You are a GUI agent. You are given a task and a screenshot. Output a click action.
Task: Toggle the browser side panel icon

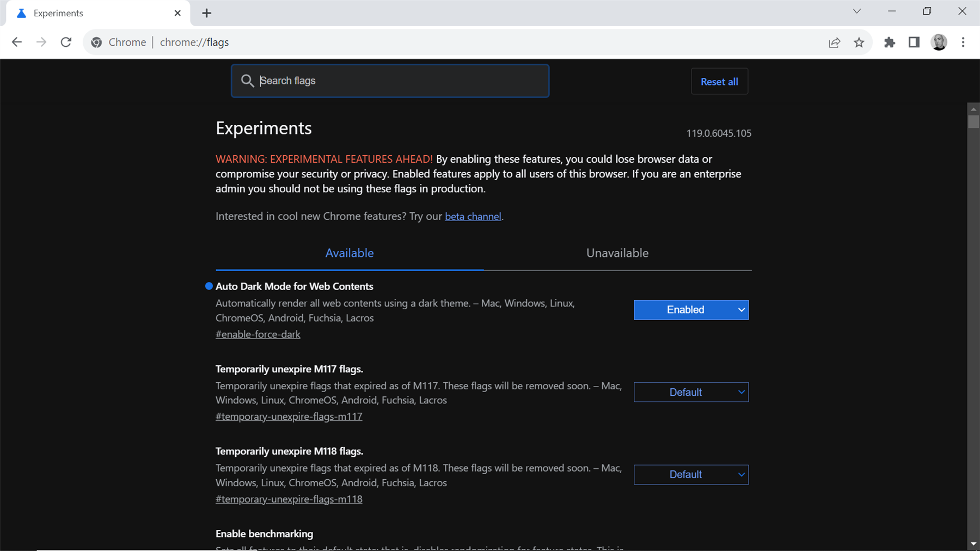[x=914, y=42]
